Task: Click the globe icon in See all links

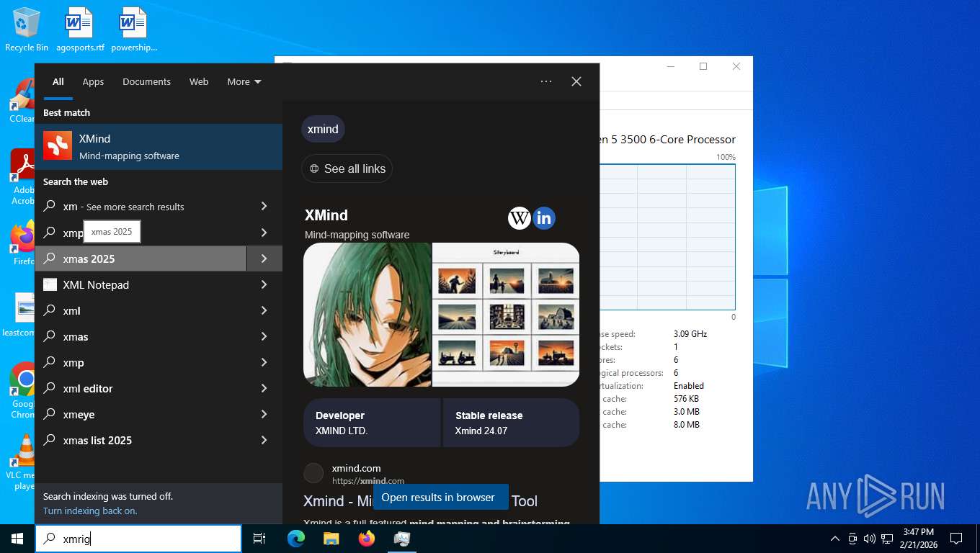Action: [x=314, y=168]
